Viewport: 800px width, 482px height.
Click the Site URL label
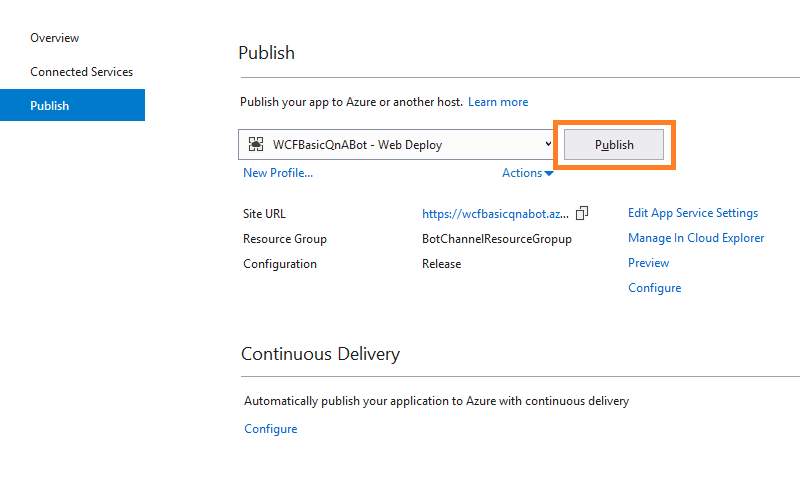click(264, 214)
